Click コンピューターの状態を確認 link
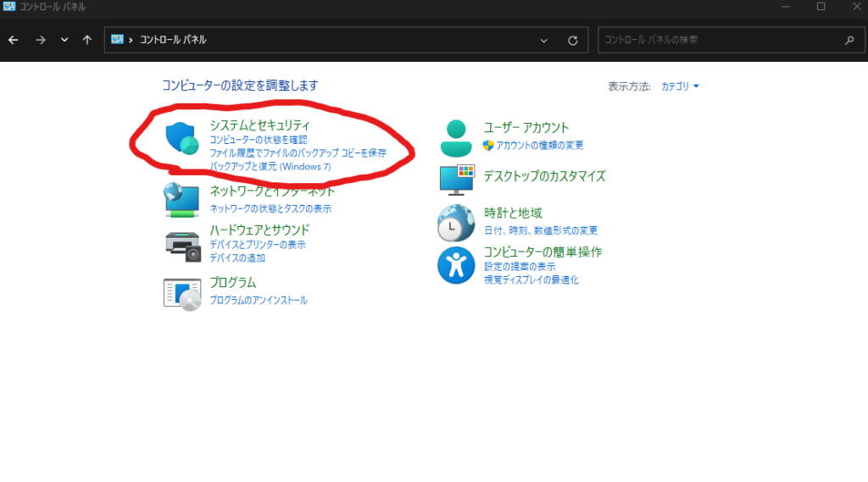The width and height of the screenshot is (868, 482). click(258, 140)
